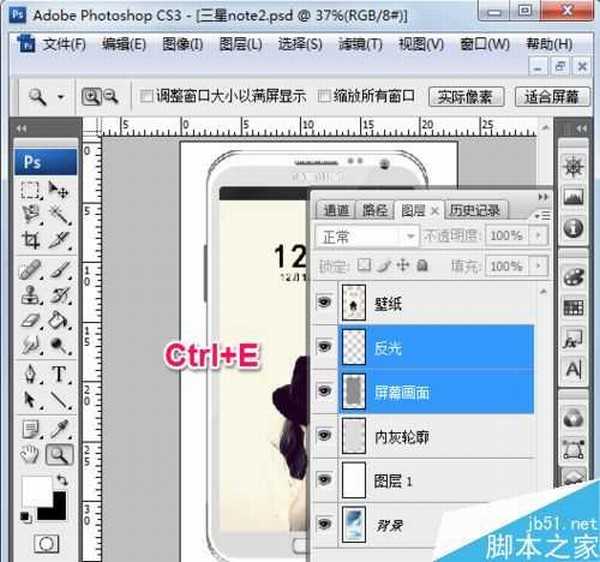Select the Horizontal Type tool

point(59,374)
